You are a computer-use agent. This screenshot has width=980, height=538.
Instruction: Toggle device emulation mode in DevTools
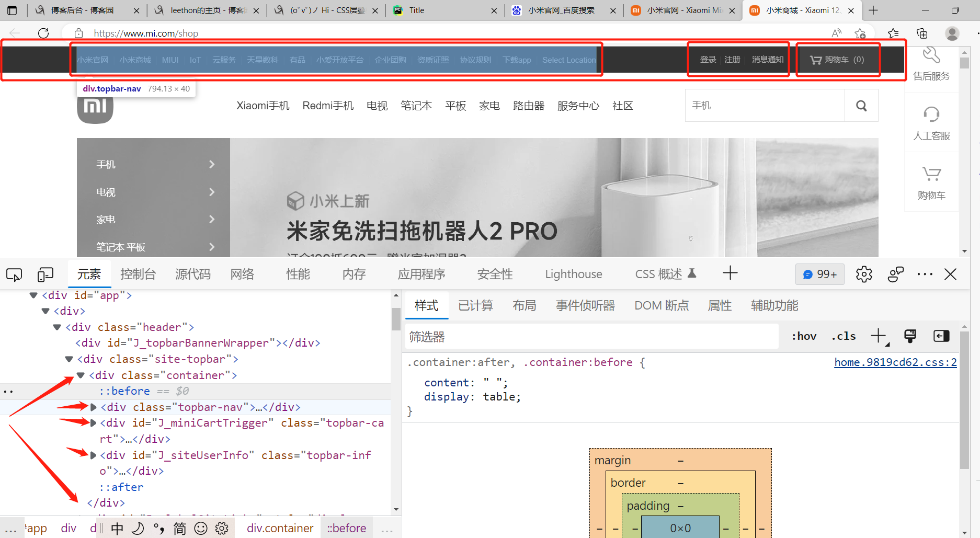[x=45, y=274]
